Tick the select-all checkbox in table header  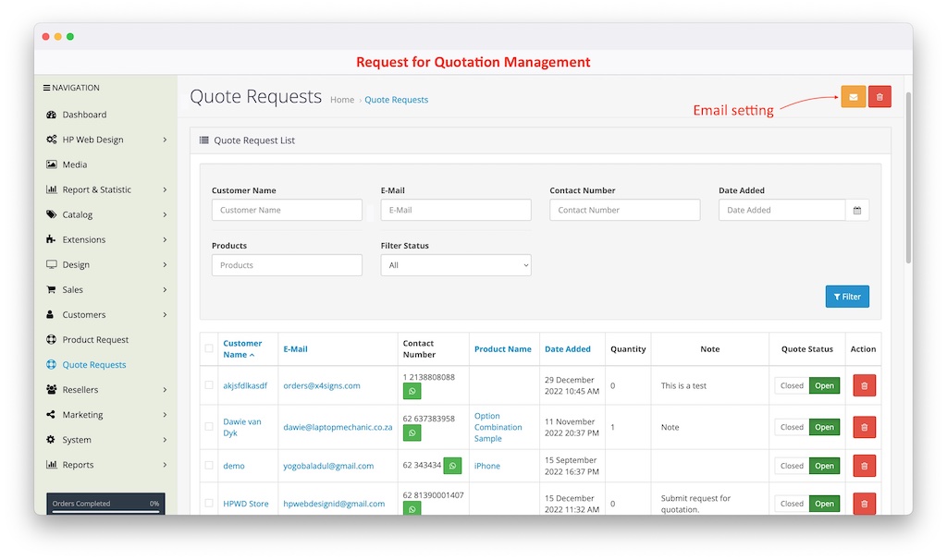(x=209, y=349)
